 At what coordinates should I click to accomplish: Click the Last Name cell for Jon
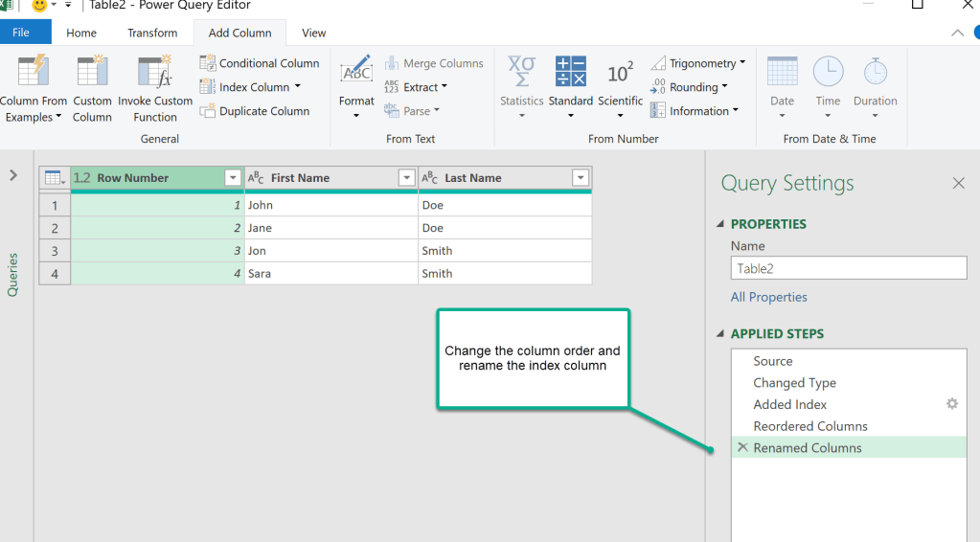tap(505, 250)
